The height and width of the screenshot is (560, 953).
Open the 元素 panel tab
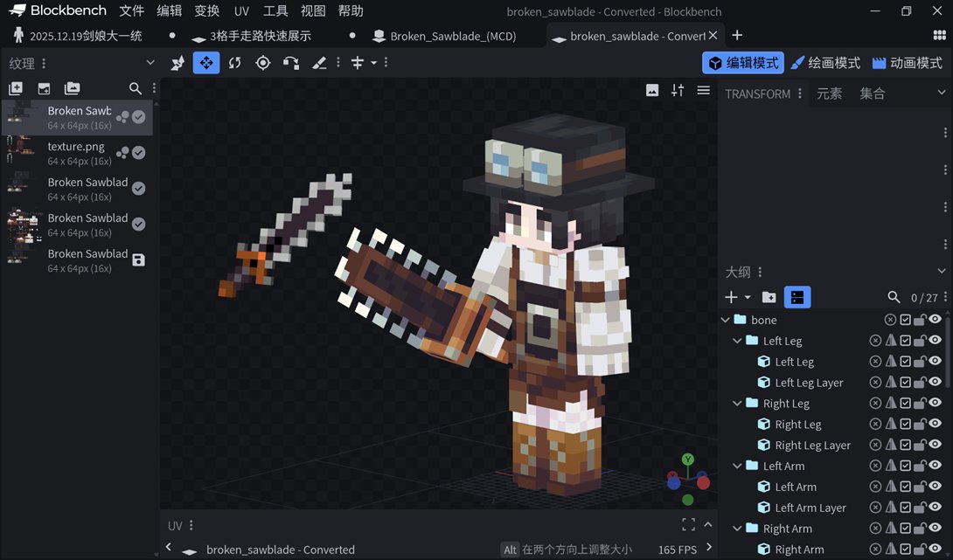pos(829,93)
